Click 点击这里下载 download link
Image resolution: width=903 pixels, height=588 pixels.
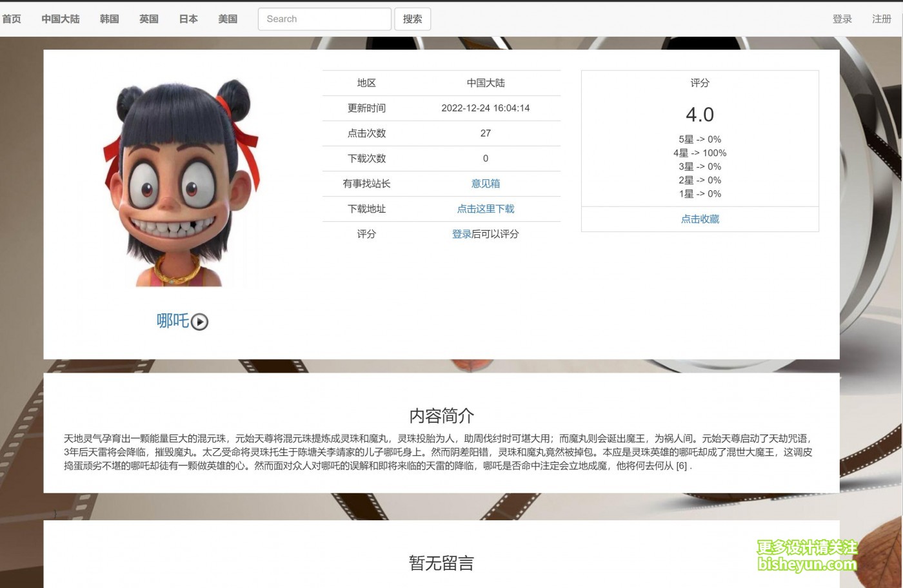tap(486, 209)
